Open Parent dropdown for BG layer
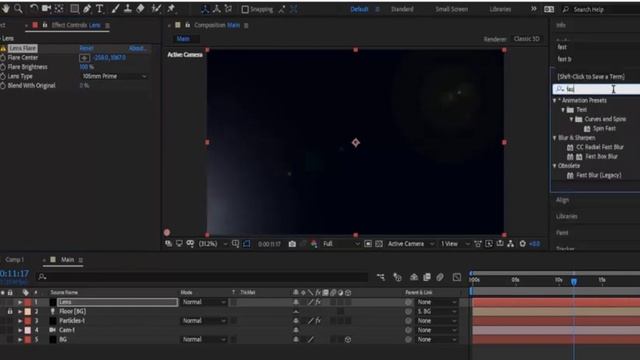 [436, 340]
